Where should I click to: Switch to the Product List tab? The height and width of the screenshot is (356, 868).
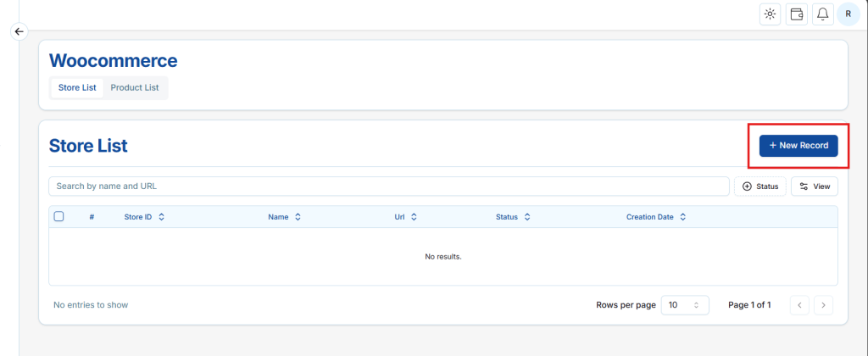135,87
